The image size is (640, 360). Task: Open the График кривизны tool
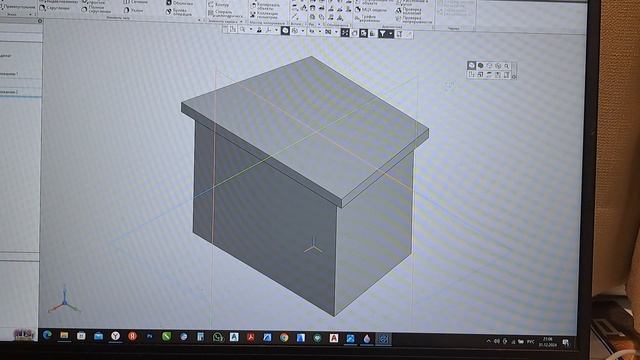click(366, 18)
